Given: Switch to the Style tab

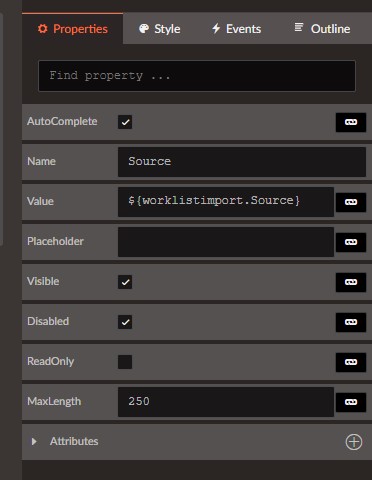Looking at the screenshot, I should click(159, 29).
